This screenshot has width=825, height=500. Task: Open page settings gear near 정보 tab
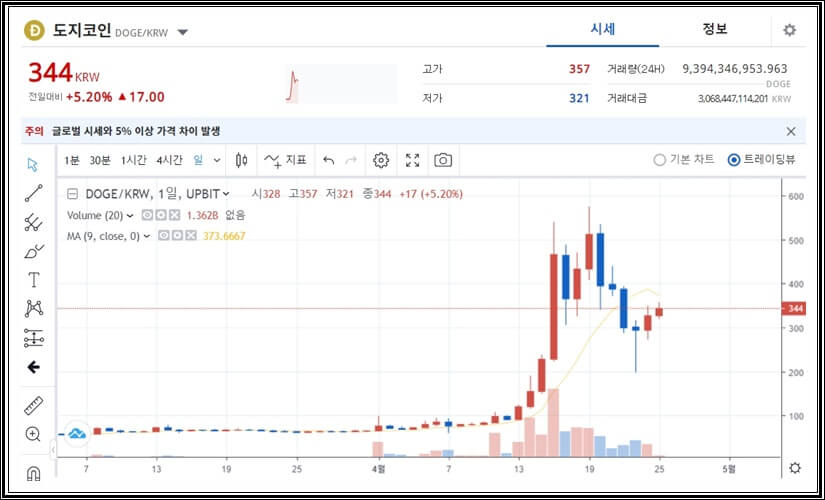[x=789, y=30]
